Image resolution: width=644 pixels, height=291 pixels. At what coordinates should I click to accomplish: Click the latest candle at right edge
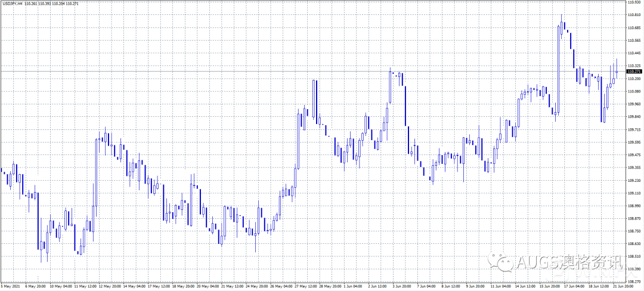617,72
